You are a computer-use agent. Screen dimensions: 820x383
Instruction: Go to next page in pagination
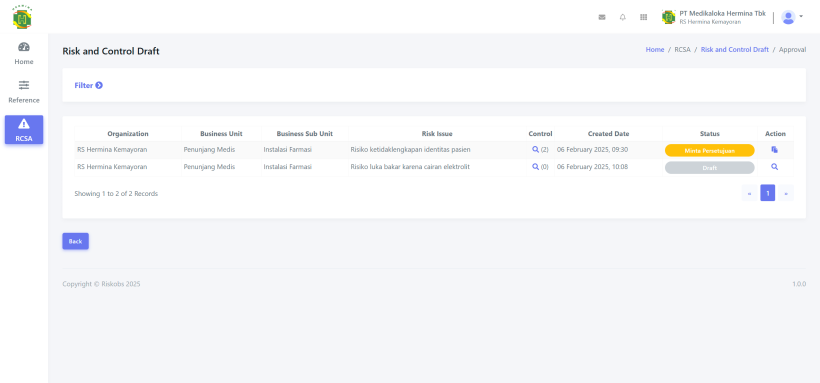click(785, 193)
